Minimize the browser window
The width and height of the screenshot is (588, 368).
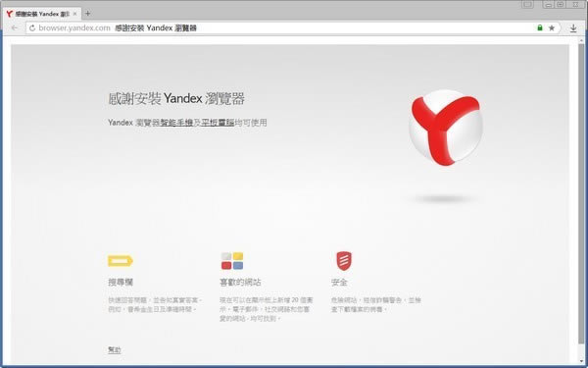pos(549,4)
